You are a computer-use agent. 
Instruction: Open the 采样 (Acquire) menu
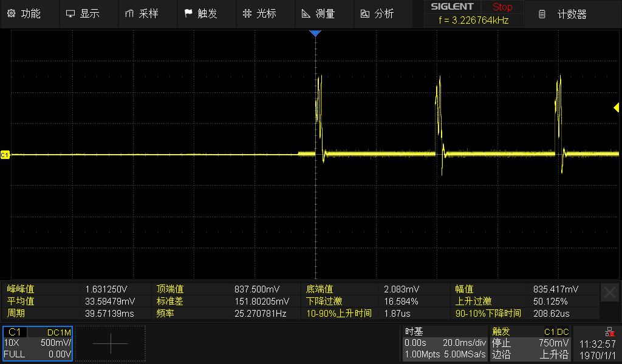[142, 14]
